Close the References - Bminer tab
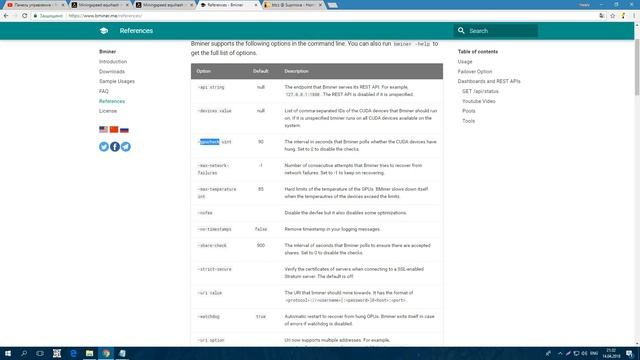The width and height of the screenshot is (640, 360). click(x=256, y=5)
